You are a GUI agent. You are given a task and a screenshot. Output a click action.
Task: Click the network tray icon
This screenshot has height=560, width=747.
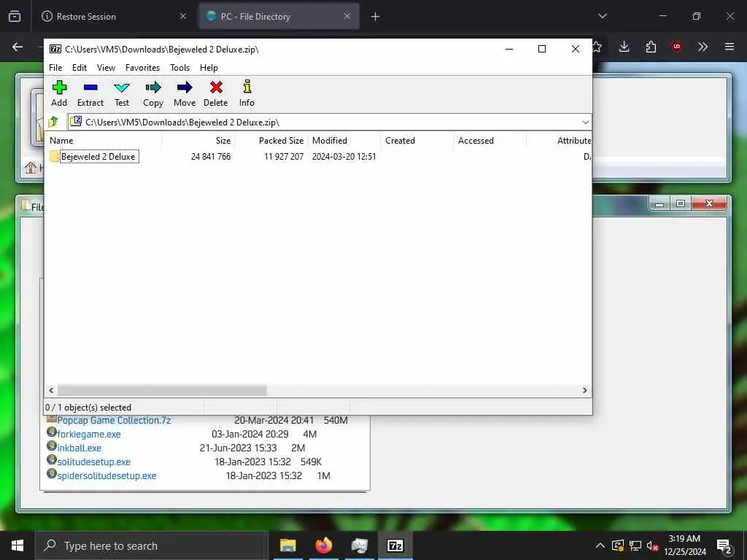pos(635,545)
